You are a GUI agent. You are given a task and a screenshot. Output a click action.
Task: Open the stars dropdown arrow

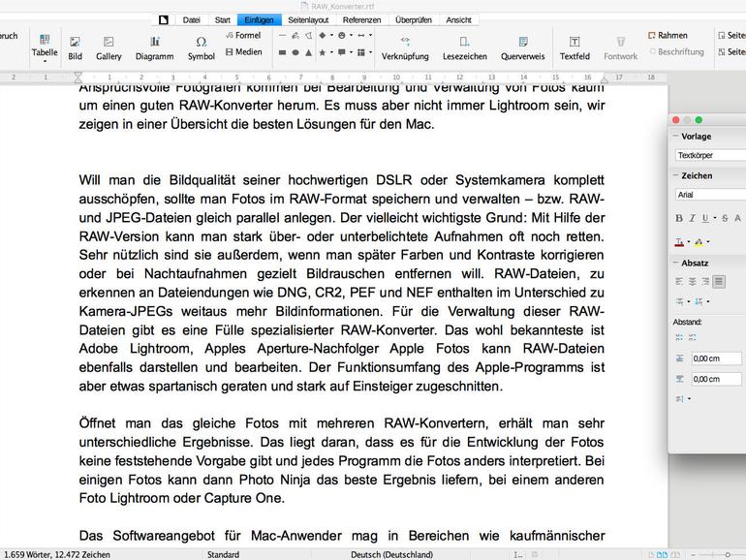tap(331, 52)
